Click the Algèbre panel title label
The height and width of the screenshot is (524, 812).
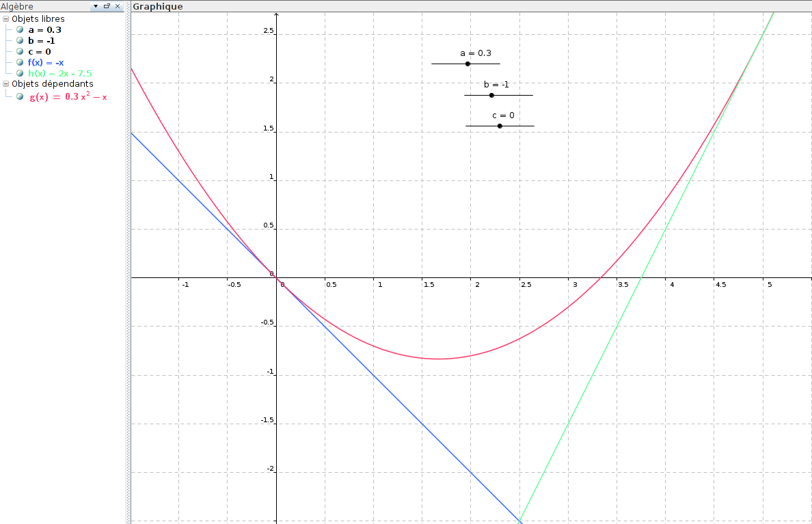(x=18, y=6)
